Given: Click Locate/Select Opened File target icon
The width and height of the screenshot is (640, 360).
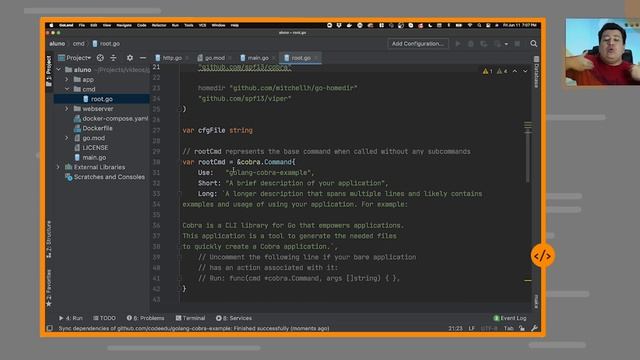Looking at the screenshot, I should pyautogui.click(x=100, y=58).
